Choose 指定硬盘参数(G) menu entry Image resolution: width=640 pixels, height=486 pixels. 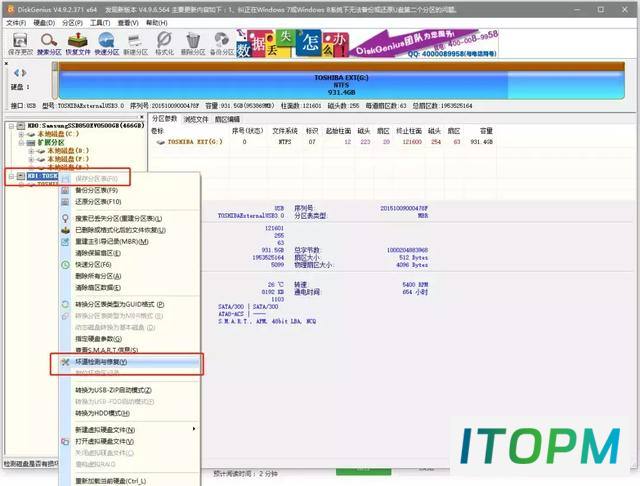131,339
